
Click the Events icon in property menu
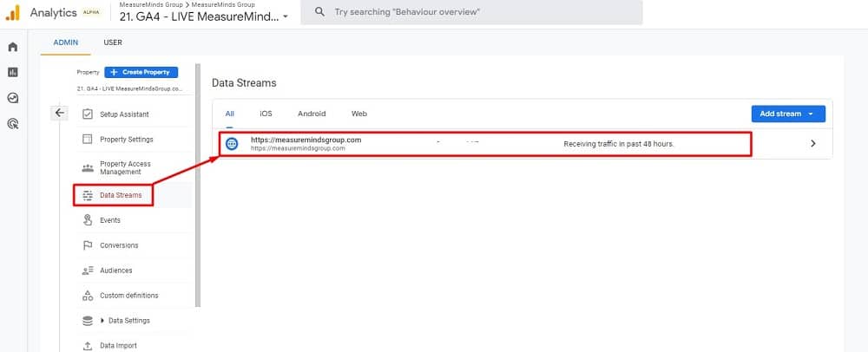click(87, 220)
